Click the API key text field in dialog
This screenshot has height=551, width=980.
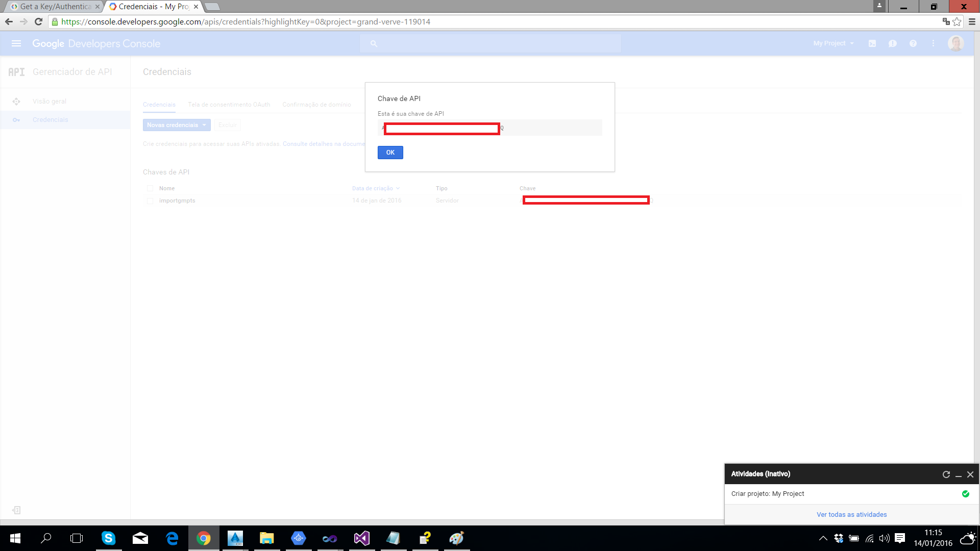[490, 128]
